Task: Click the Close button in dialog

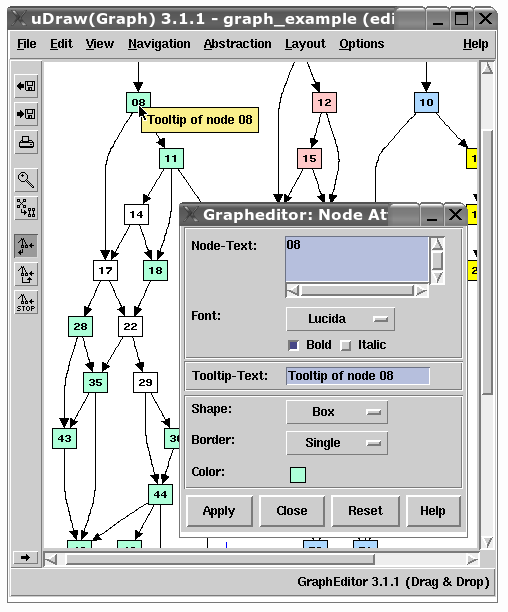Action: [x=292, y=511]
